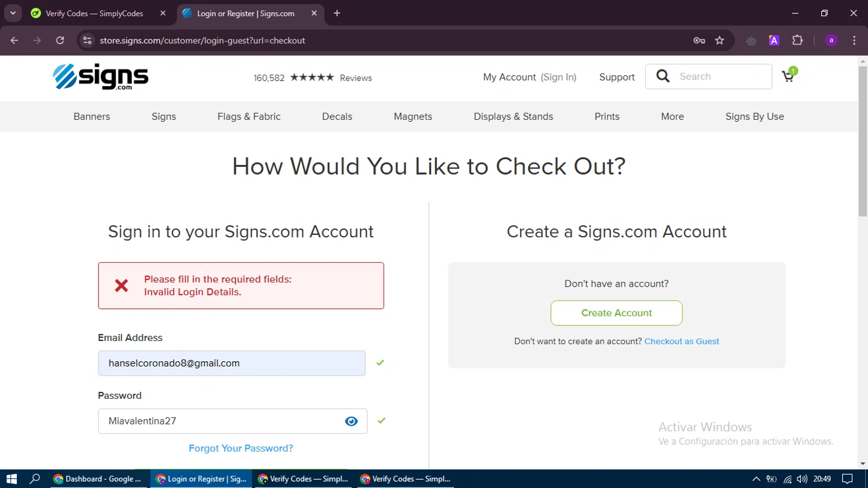Image resolution: width=868 pixels, height=488 pixels.
Task: Open the Magnets menu
Action: pos(413,116)
